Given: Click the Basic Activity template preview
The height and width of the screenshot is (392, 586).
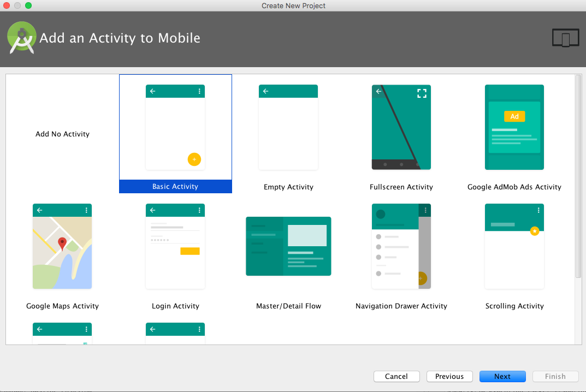Looking at the screenshot, I should pyautogui.click(x=175, y=127).
